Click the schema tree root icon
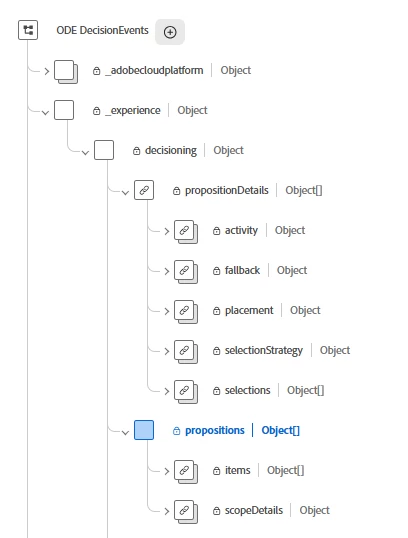The height and width of the screenshot is (538, 408). pyautogui.click(x=28, y=30)
